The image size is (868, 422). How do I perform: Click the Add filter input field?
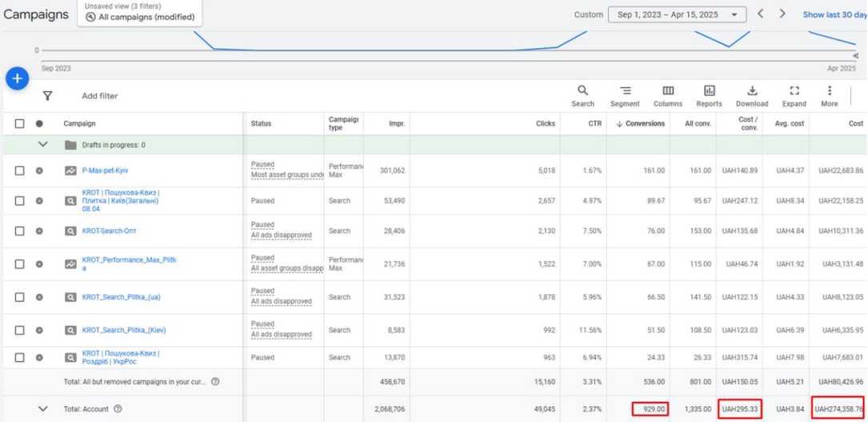tap(100, 96)
